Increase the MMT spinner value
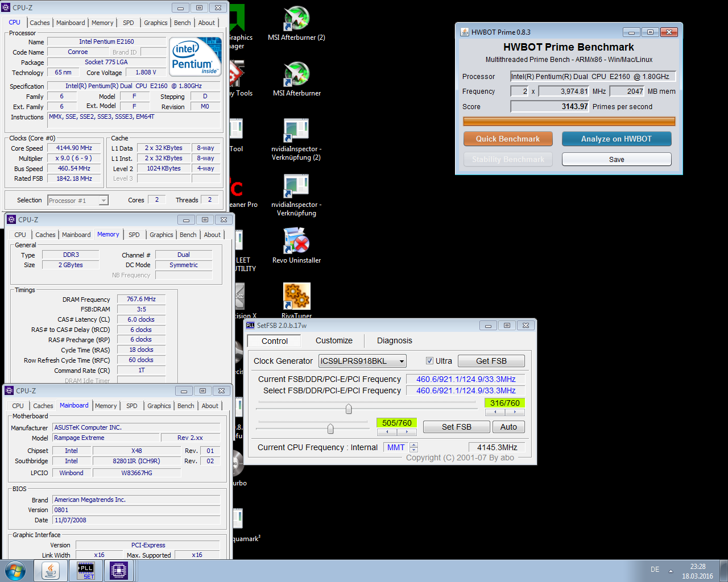The width and height of the screenshot is (728, 582). click(x=413, y=445)
